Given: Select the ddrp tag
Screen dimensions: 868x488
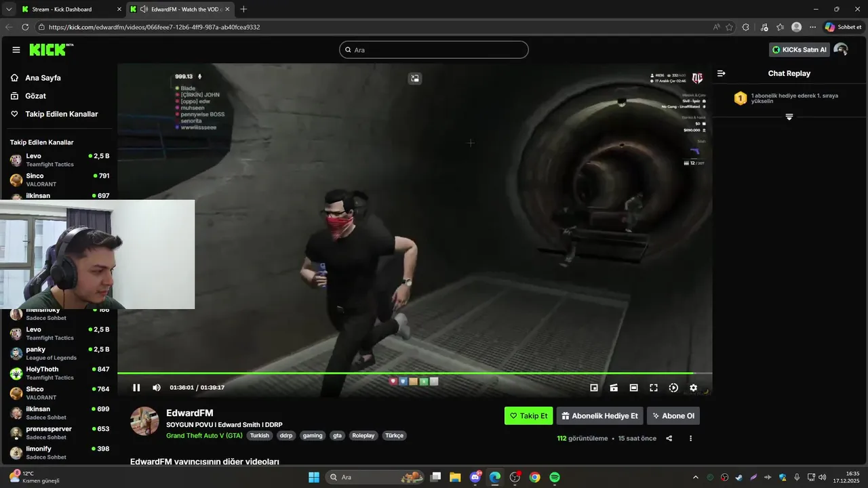Looking at the screenshot, I should coord(286,436).
